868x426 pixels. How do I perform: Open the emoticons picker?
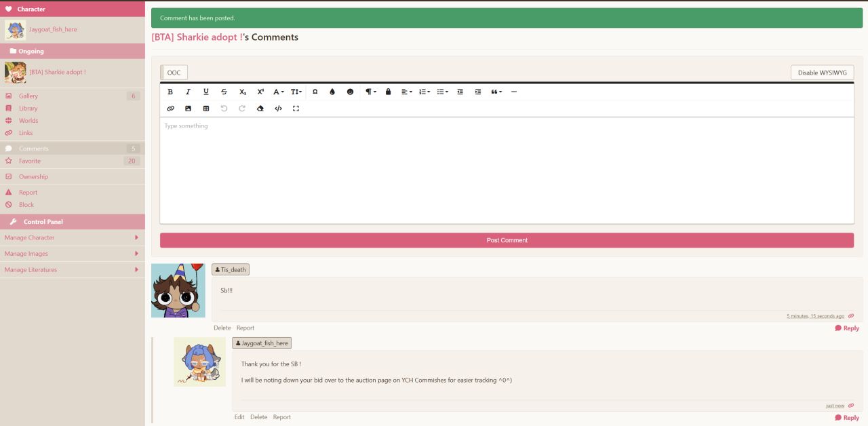pyautogui.click(x=350, y=92)
